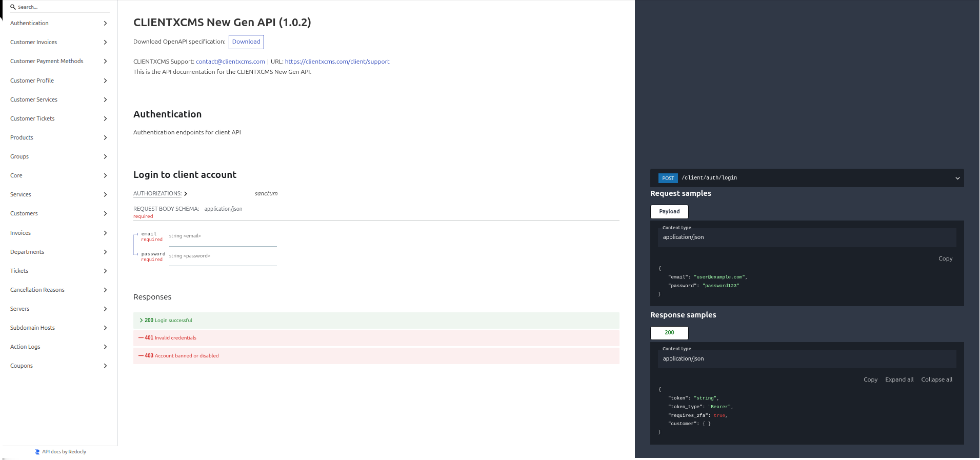Copy the request payload sample
This screenshot has width=980, height=460.
945,259
